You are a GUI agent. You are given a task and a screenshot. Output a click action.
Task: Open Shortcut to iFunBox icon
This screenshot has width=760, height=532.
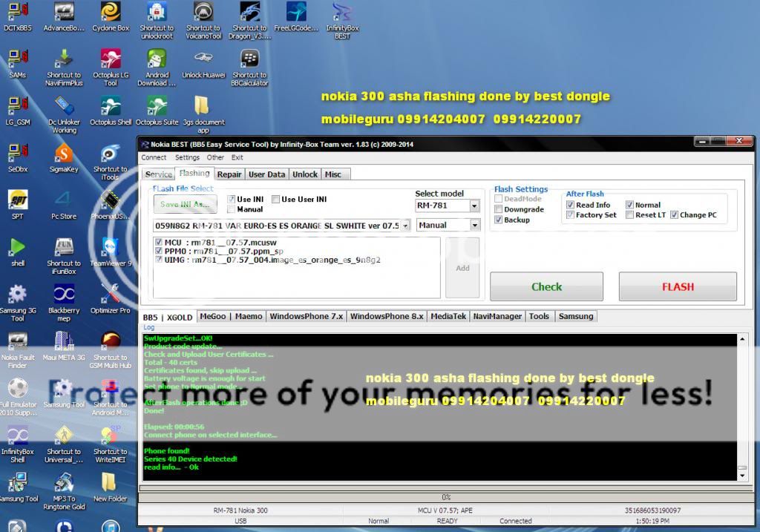pyautogui.click(x=64, y=256)
